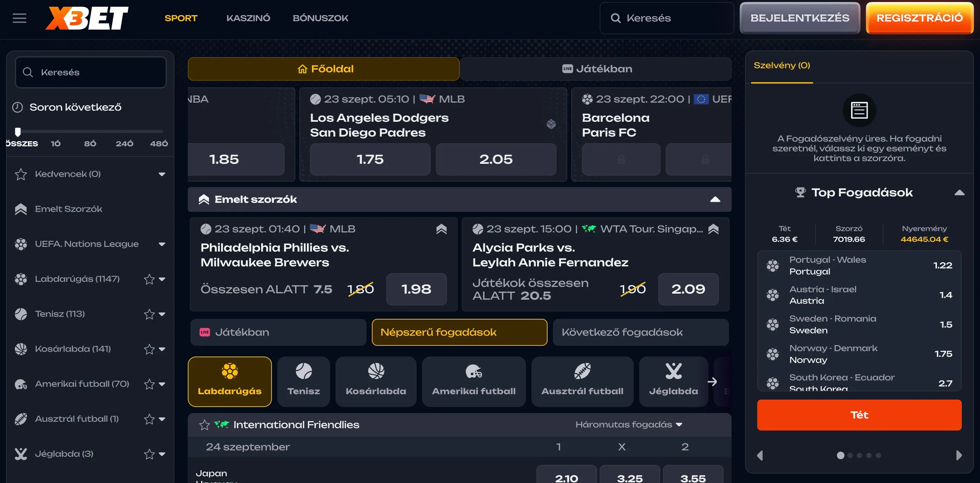Image resolution: width=980 pixels, height=483 pixels.
Task: Go to next top bet slide
Action: 959,455
